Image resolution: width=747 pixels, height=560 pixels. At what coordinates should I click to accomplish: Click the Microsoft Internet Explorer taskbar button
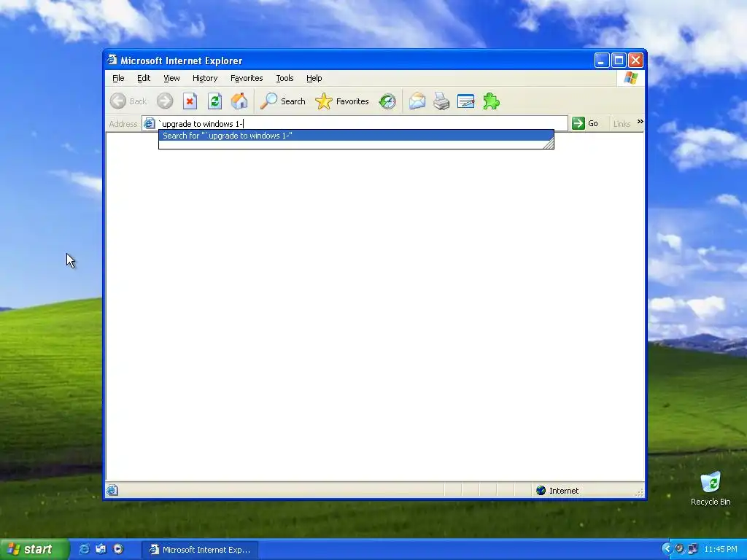coord(200,550)
